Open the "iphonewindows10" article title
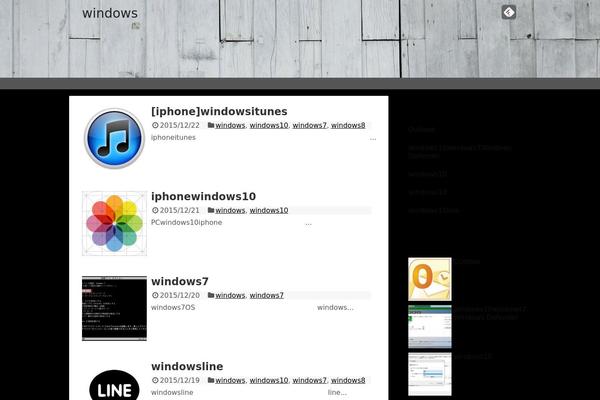This screenshot has height=400, width=600. 204,196
